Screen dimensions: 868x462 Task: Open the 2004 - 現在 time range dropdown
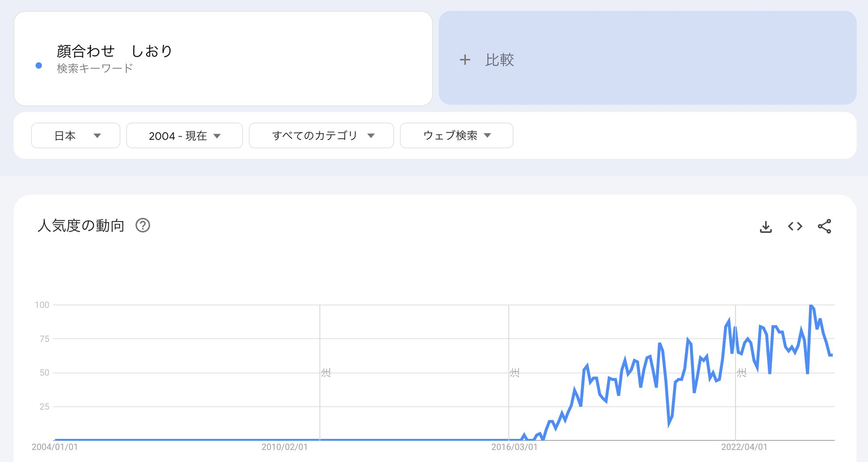pyautogui.click(x=184, y=135)
